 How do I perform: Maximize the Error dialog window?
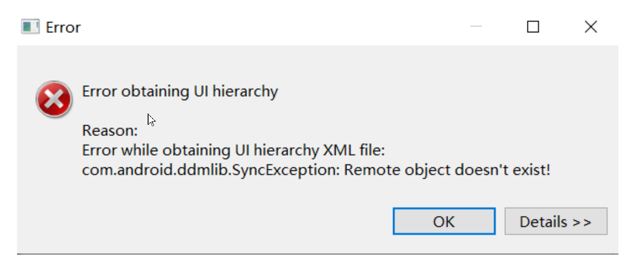(x=533, y=27)
